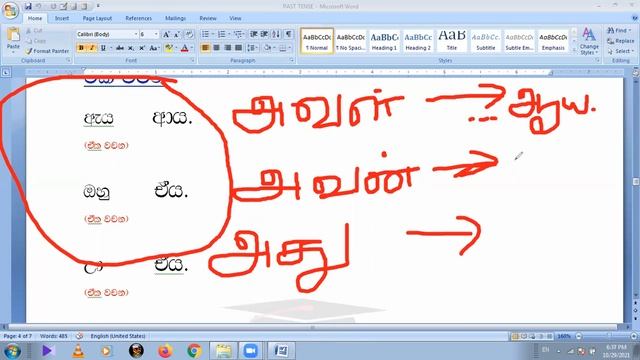The width and height of the screenshot is (640, 360).
Task: Shrink the font size
Action: pyautogui.click(x=177, y=35)
